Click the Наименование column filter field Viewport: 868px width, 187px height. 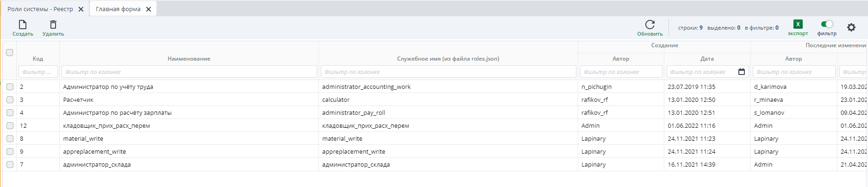pyautogui.click(x=189, y=72)
